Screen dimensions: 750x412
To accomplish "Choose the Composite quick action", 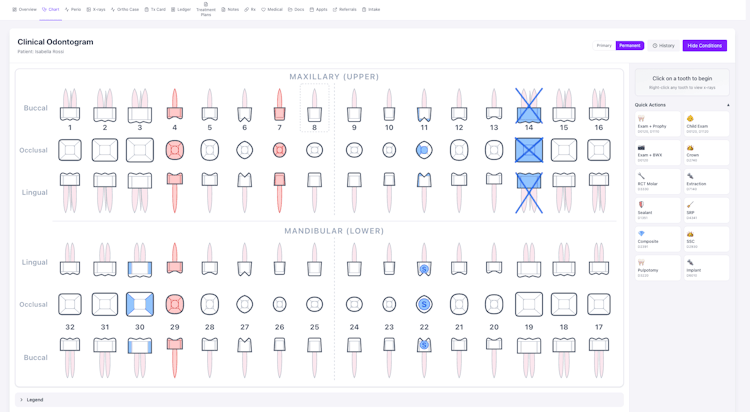I will [658, 239].
